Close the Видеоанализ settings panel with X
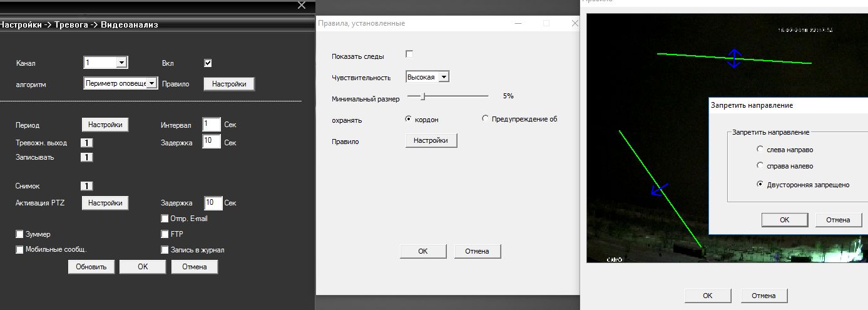Screen dimensions: 868x310 pyautogui.click(x=302, y=5)
